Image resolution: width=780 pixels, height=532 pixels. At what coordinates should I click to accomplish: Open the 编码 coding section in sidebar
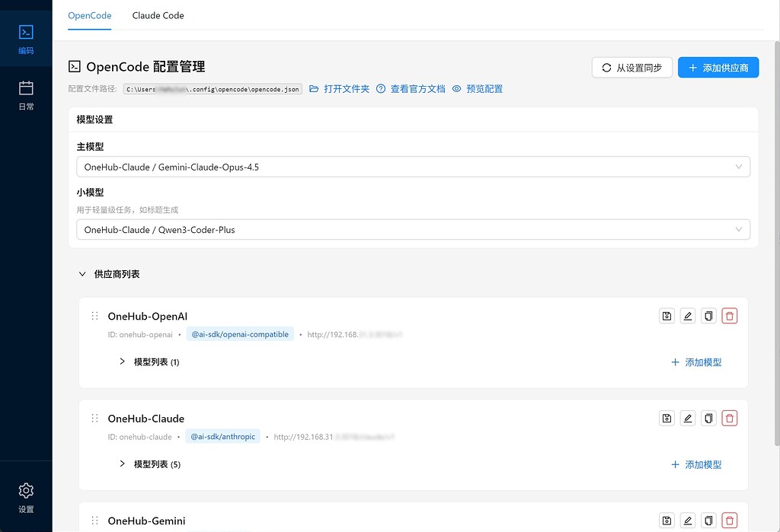click(x=26, y=39)
